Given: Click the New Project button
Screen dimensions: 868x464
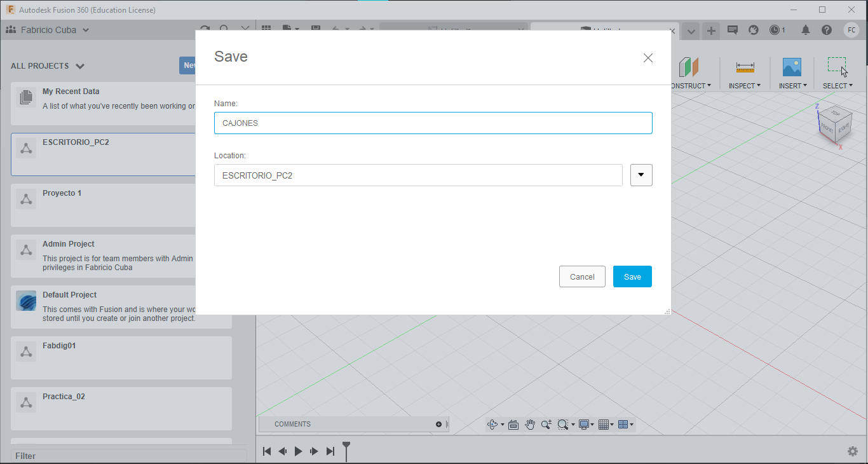Looking at the screenshot, I should tap(187, 65).
